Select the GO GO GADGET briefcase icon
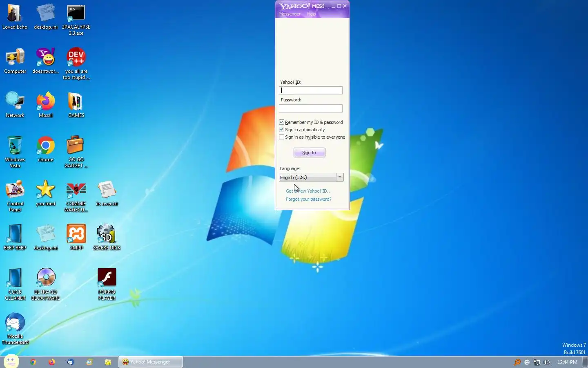This screenshot has width=588, height=368. click(x=76, y=152)
